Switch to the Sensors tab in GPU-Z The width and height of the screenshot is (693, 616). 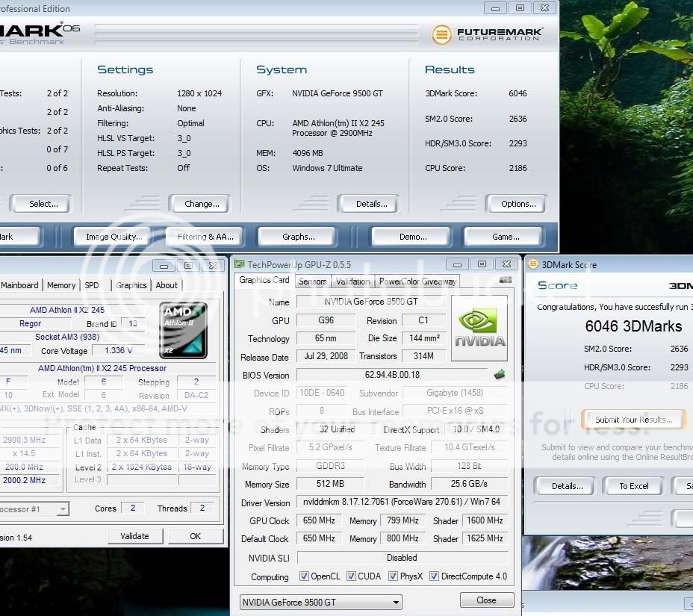coord(312,281)
